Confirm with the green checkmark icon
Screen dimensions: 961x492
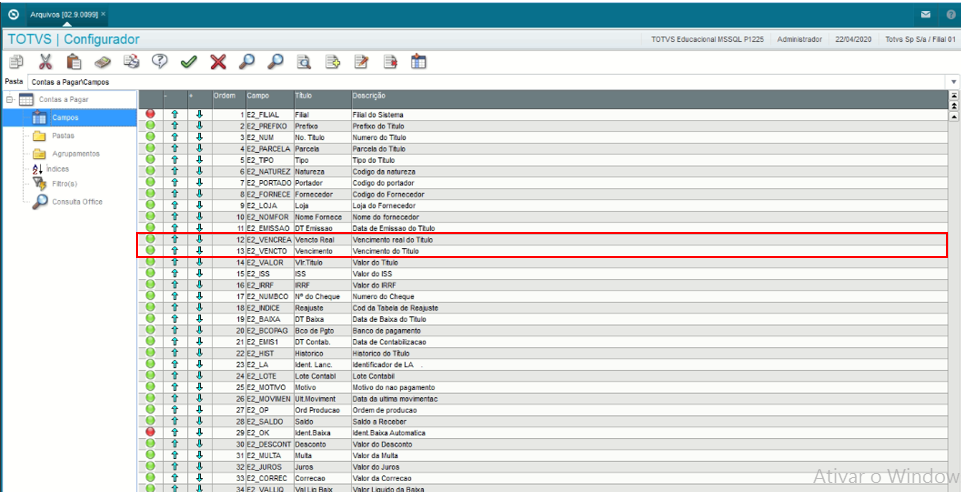pos(188,62)
